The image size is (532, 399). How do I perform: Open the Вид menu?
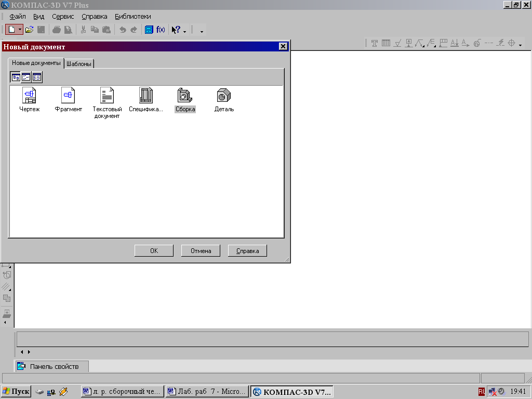(x=38, y=16)
